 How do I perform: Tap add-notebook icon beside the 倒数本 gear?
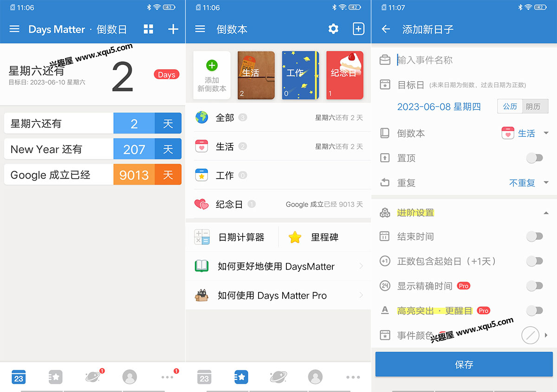(x=358, y=29)
